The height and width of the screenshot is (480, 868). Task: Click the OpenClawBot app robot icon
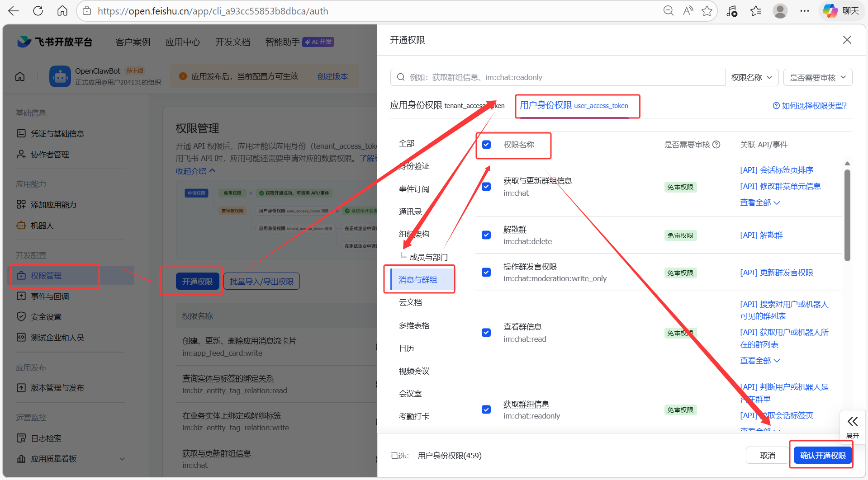coord(60,76)
